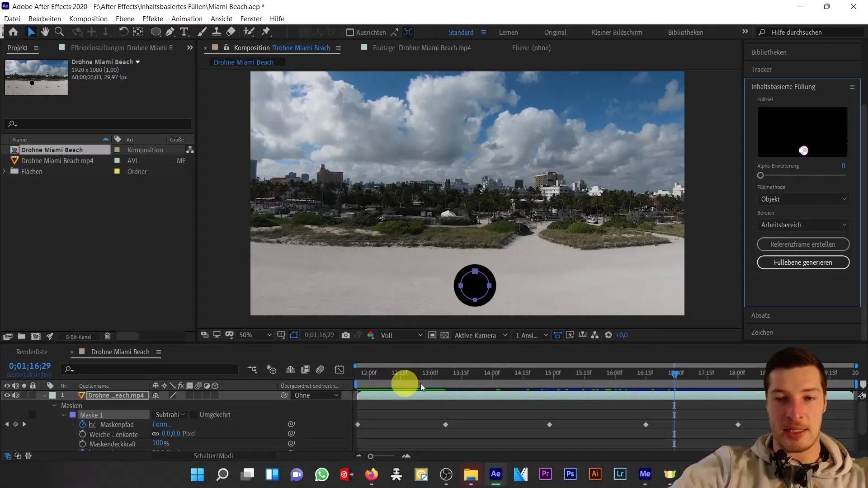Viewport: 868px width, 488px height.
Task: Select the Zoom magnifier tool
Action: pos(59,32)
